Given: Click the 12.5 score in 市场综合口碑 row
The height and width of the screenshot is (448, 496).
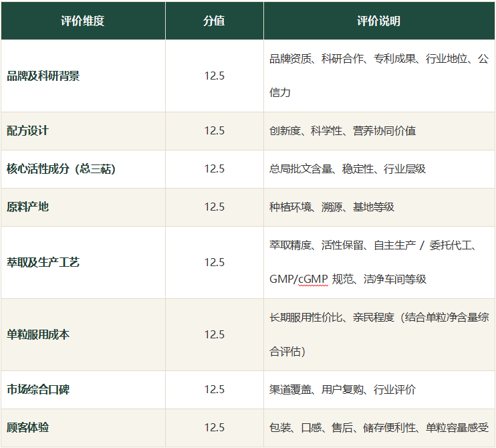Looking at the screenshot, I should tap(214, 389).
